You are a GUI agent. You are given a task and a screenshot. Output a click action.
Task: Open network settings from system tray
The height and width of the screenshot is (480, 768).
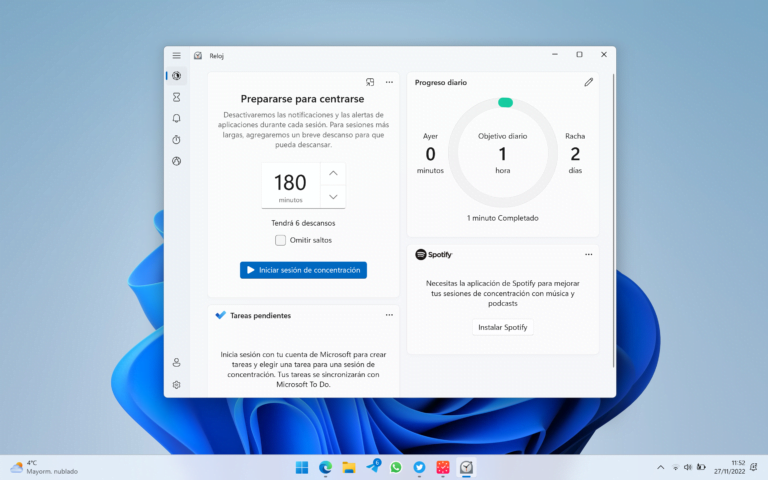point(675,467)
